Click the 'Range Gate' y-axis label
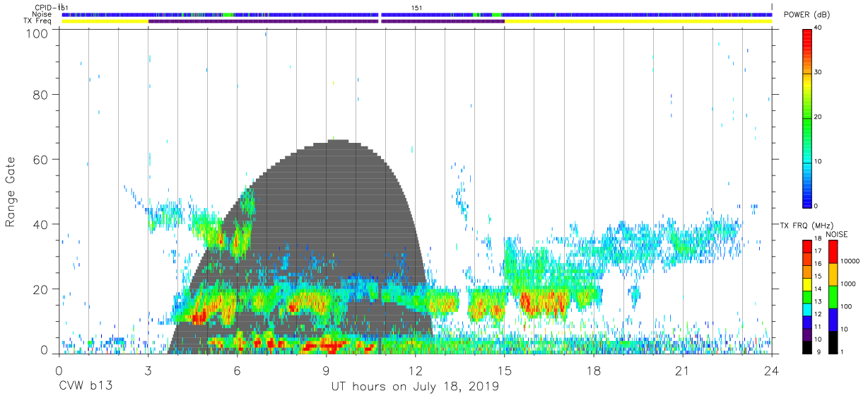This screenshot has height=401, width=868. pyautogui.click(x=11, y=192)
